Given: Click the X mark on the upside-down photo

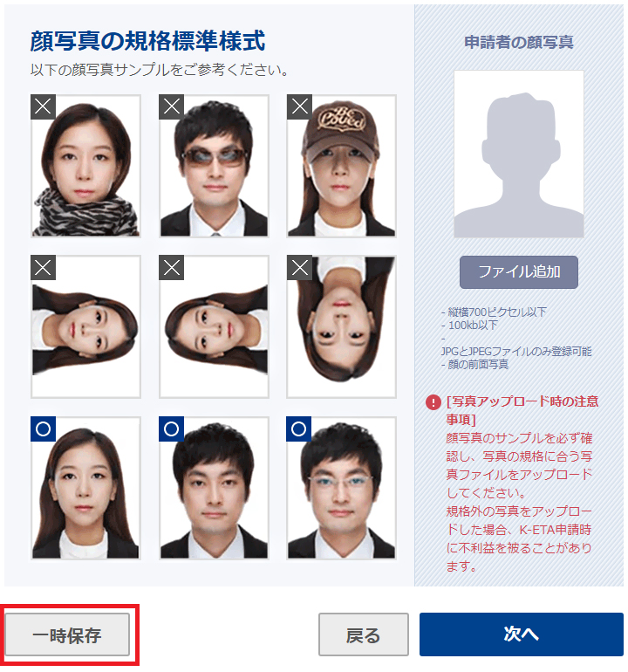Looking at the screenshot, I should 299,268.
